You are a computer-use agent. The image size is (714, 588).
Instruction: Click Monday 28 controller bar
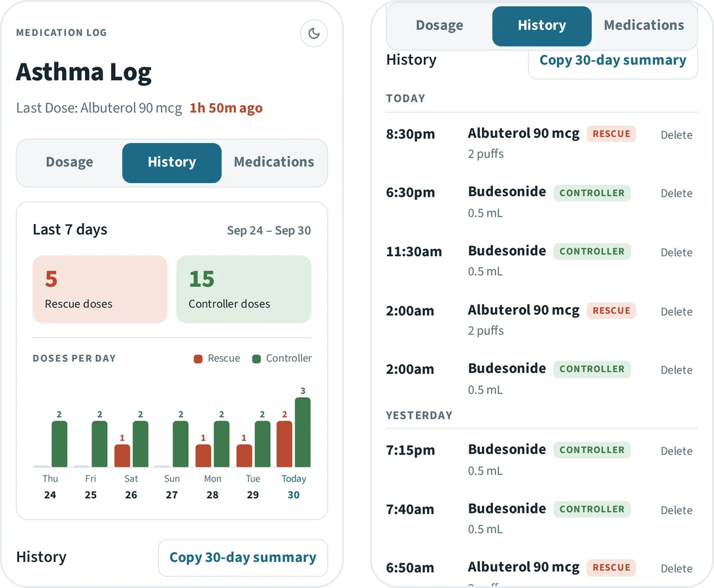pos(221,444)
